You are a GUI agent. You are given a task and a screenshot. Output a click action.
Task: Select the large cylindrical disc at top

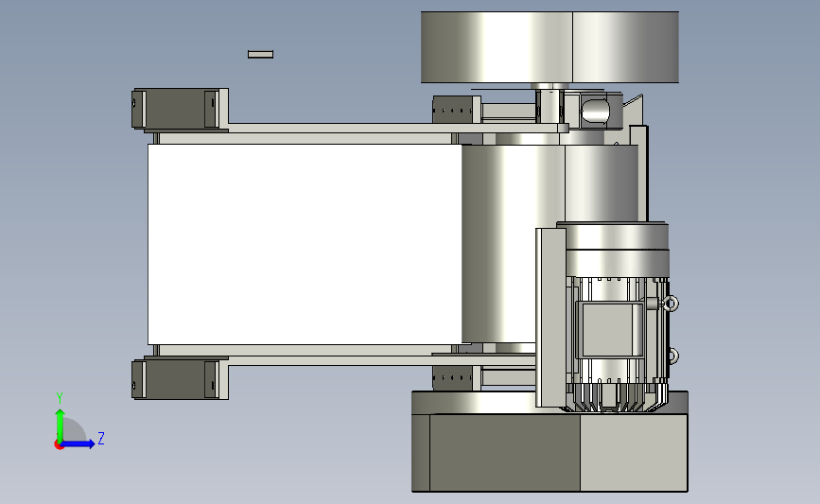click(x=550, y=47)
